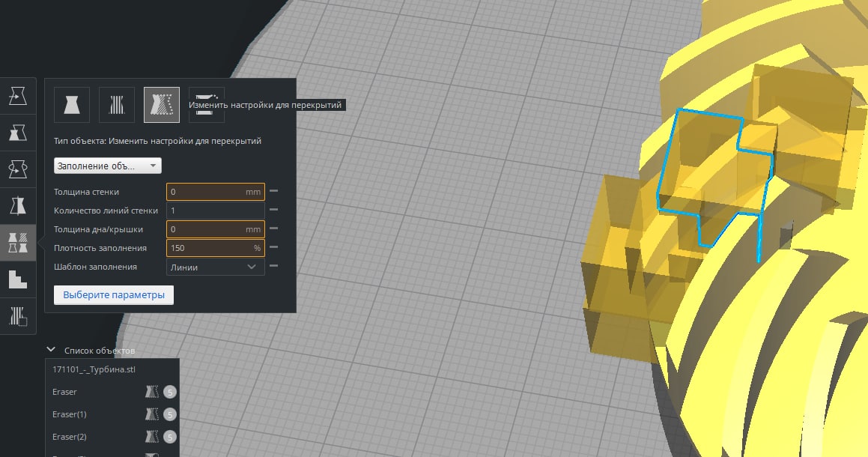The image size is (868, 457).
Task: Click the mesh type icon beside Eraser
Action: point(152,392)
